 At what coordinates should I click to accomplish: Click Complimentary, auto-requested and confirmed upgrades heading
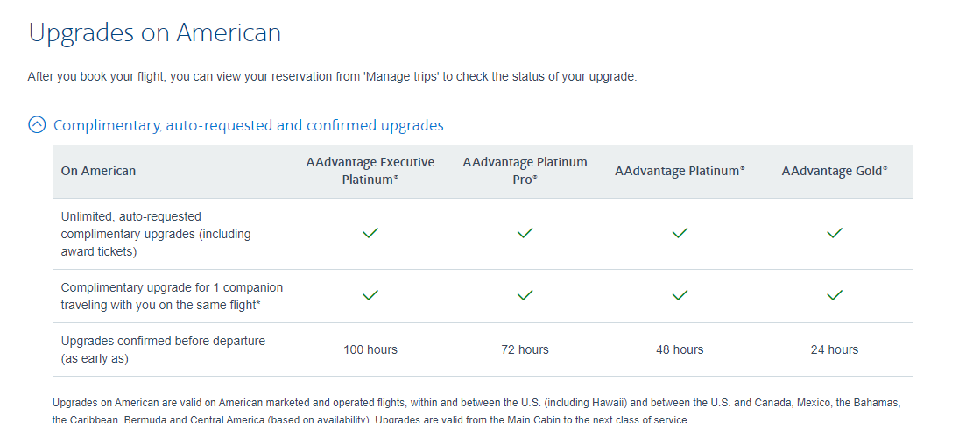point(248,125)
